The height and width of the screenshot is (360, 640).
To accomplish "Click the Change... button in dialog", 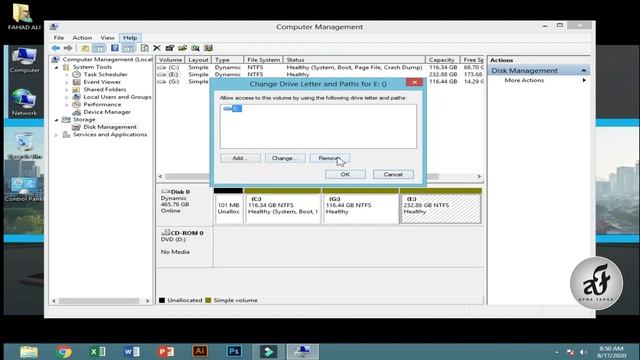I will click(285, 158).
